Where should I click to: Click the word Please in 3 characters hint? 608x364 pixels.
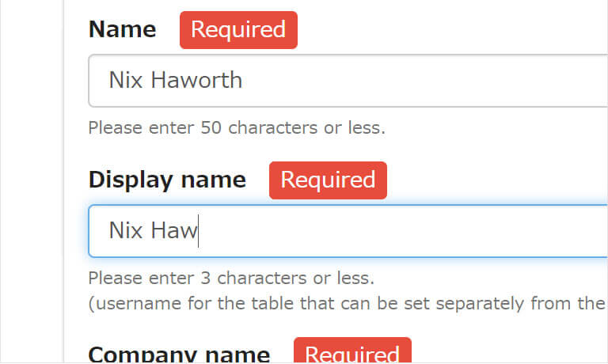click(111, 279)
